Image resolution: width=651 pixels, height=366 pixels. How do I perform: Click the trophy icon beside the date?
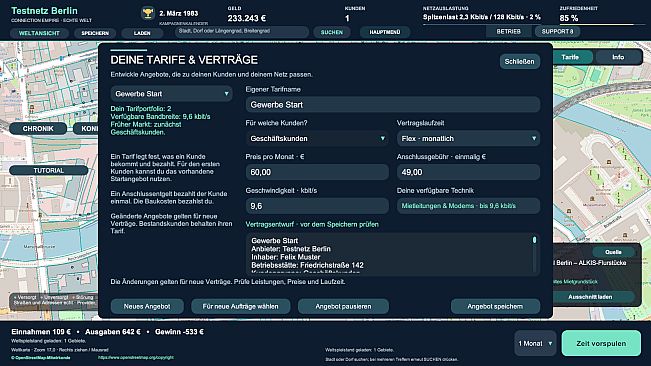pos(147,13)
